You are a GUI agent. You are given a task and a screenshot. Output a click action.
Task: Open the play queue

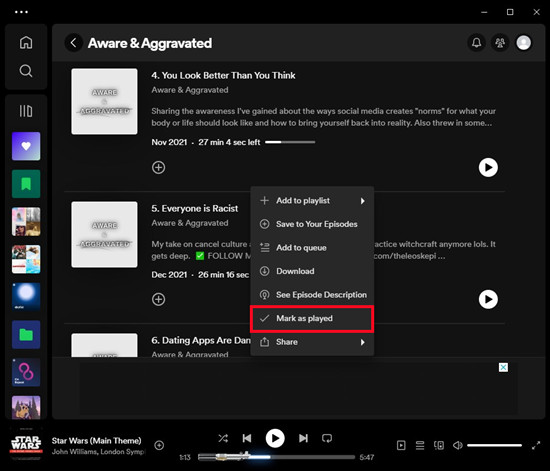click(420, 445)
